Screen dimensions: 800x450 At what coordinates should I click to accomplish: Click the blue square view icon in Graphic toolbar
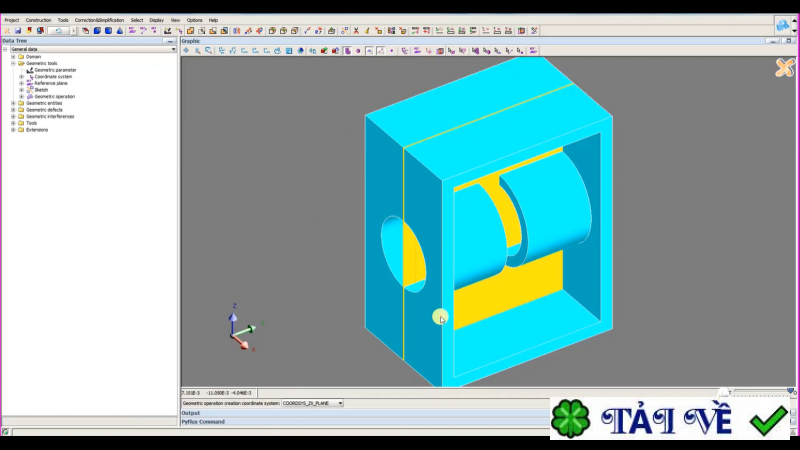289,51
